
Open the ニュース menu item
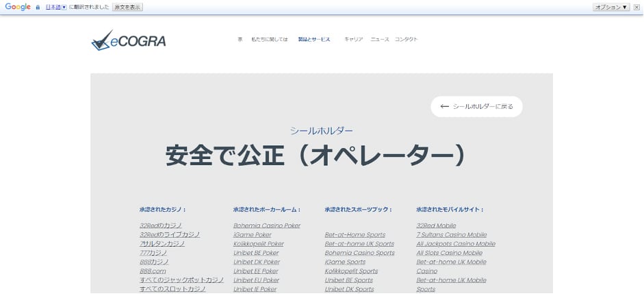[380, 40]
